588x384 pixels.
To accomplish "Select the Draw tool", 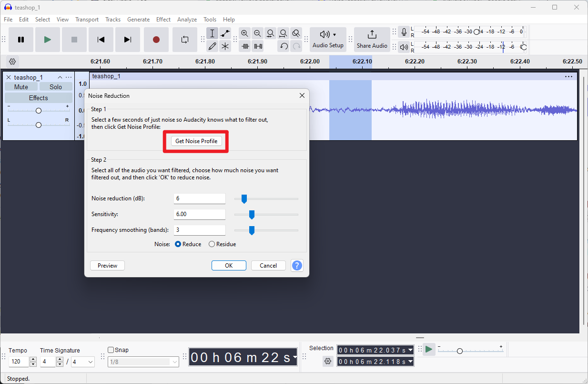I will [213, 46].
